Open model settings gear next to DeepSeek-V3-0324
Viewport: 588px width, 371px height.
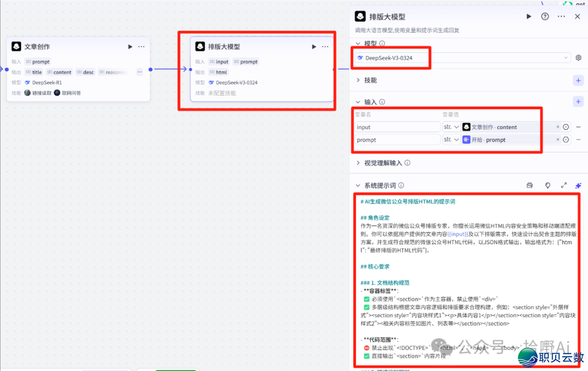[578, 58]
